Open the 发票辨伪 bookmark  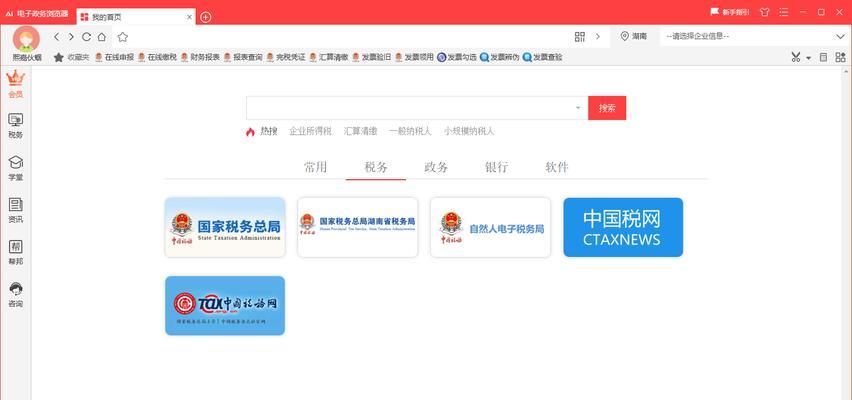pos(500,57)
